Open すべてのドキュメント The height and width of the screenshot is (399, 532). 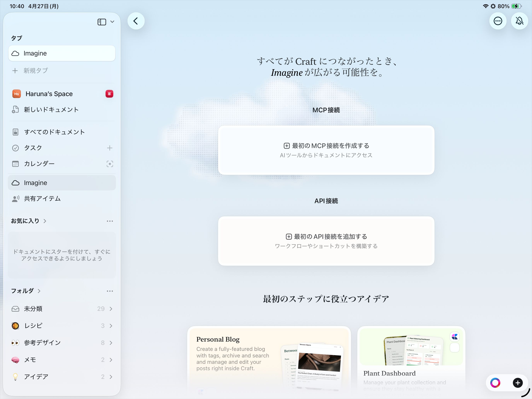click(x=62, y=132)
